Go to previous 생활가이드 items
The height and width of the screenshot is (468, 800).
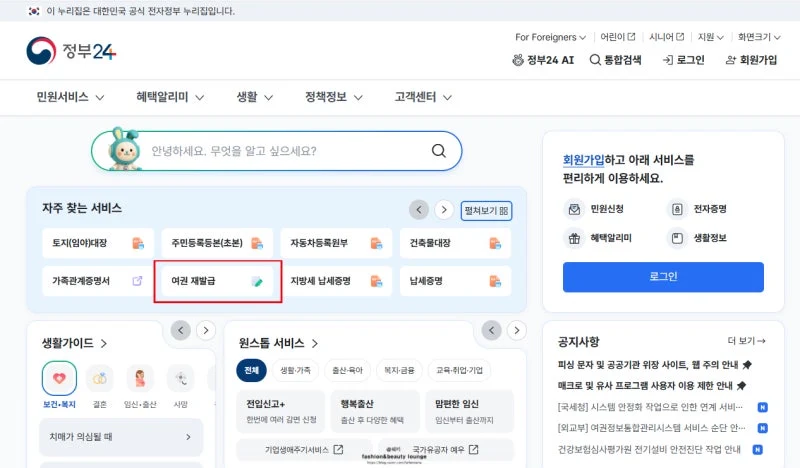(x=181, y=330)
